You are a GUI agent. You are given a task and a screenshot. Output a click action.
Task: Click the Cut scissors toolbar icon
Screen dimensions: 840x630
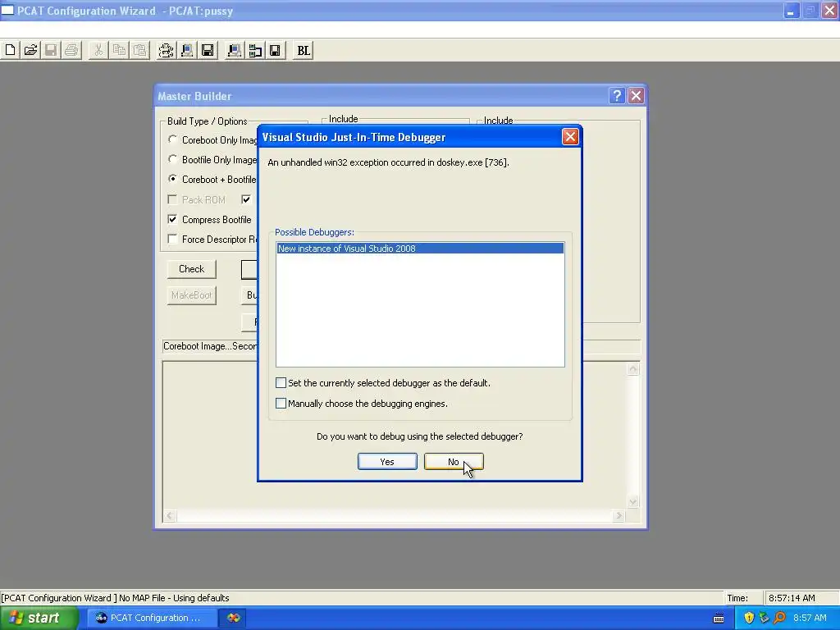tap(98, 50)
